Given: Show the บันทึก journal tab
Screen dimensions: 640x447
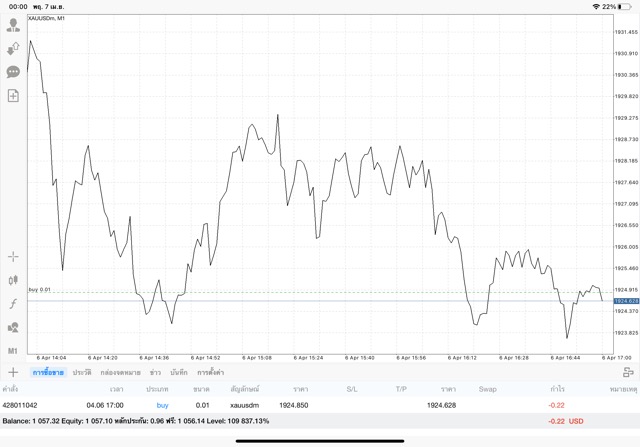Looking at the screenshot, I should pyautogui.click(x=179, y=372).
